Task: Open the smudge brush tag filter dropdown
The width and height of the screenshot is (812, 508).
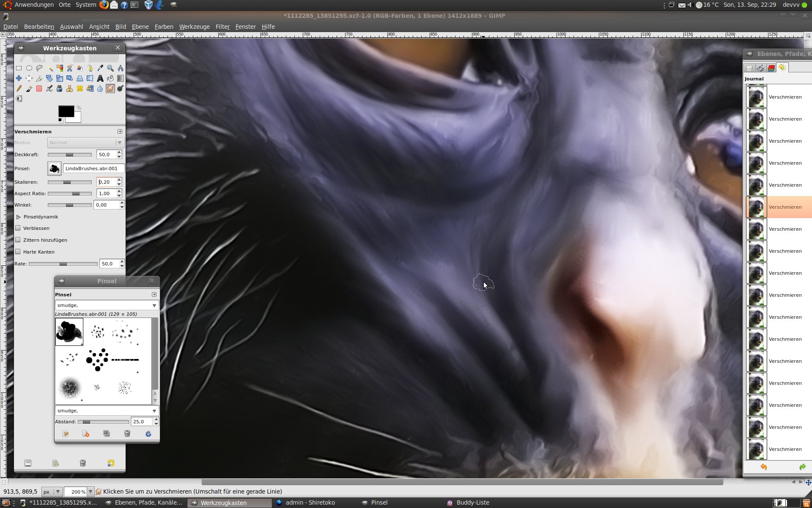Action: (x=154, y=305)
